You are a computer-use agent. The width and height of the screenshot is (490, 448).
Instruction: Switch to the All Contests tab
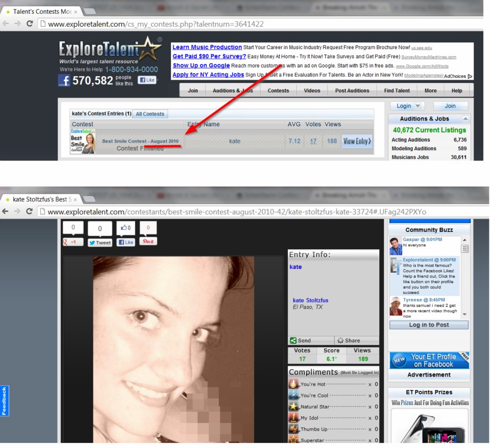point(150,114)
